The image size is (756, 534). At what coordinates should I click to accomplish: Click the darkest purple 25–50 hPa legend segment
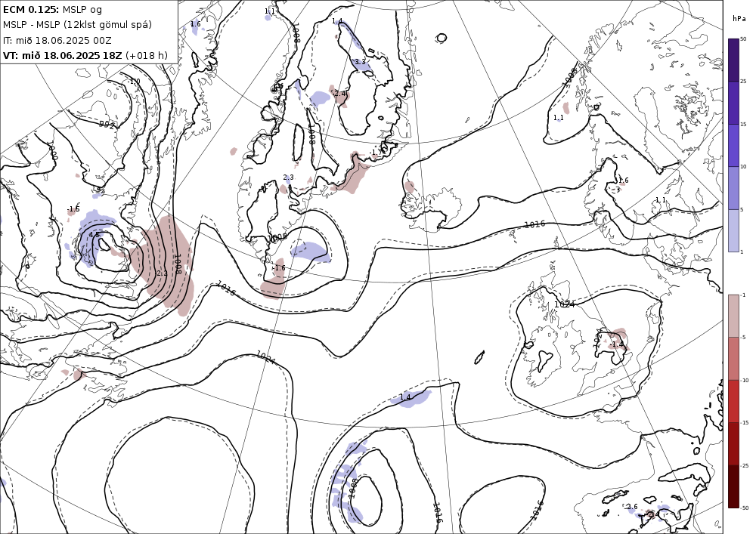733,60
